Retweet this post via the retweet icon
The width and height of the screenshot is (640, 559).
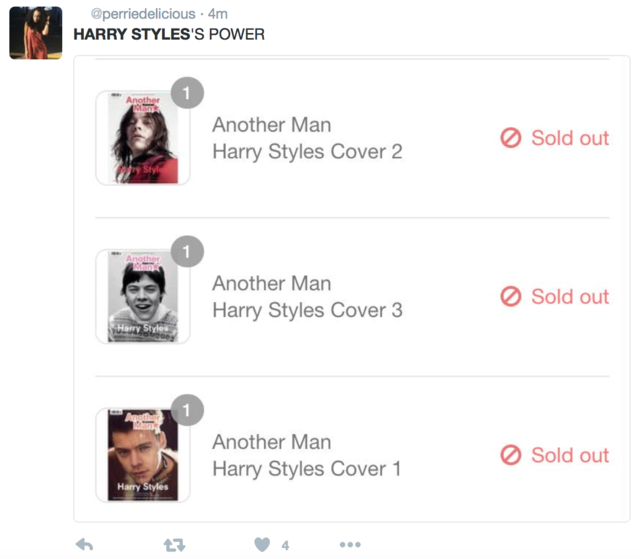tap(174, 544)
